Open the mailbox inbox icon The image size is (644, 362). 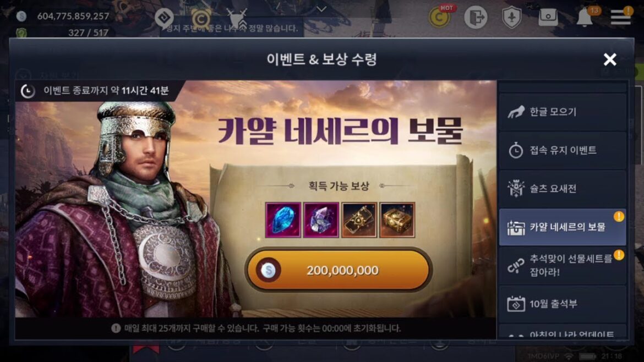click(548, 17)
